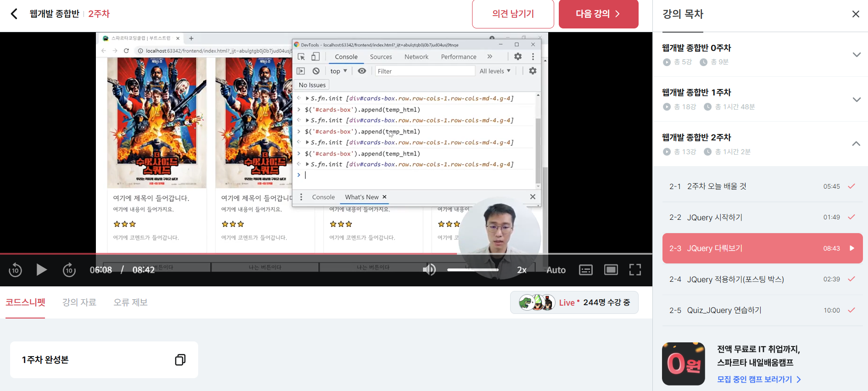Open the top JavaScript context dropdown
Screen dimensions: 868x391
(x=339, y=71)
